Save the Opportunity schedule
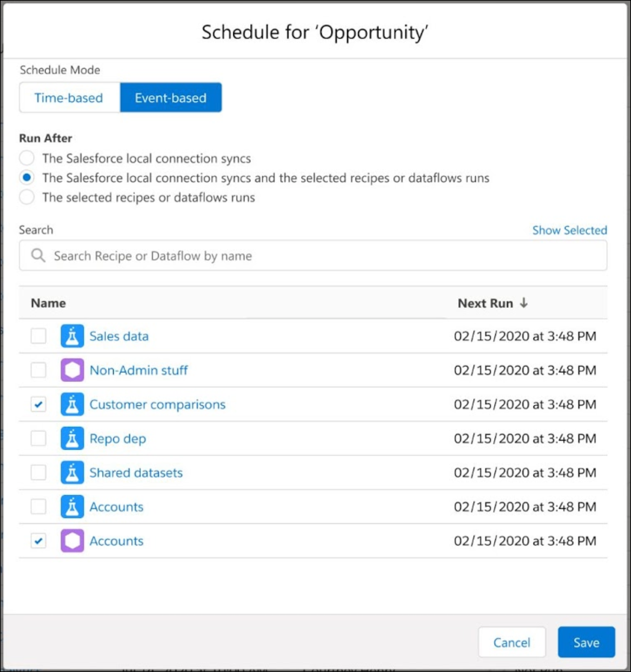 pyautogui.click(x=586, y=643)
